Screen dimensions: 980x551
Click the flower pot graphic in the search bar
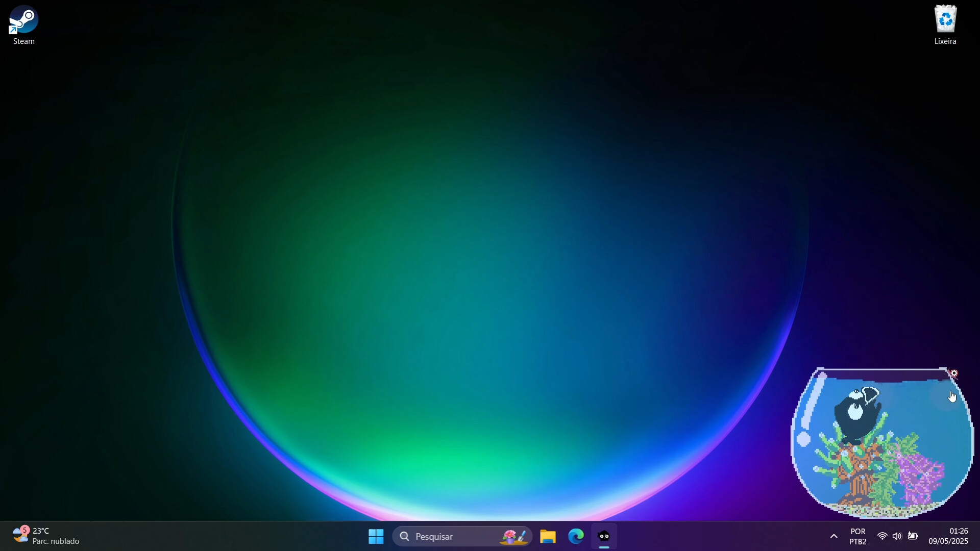pyautogui.click(x=513, y=536)
